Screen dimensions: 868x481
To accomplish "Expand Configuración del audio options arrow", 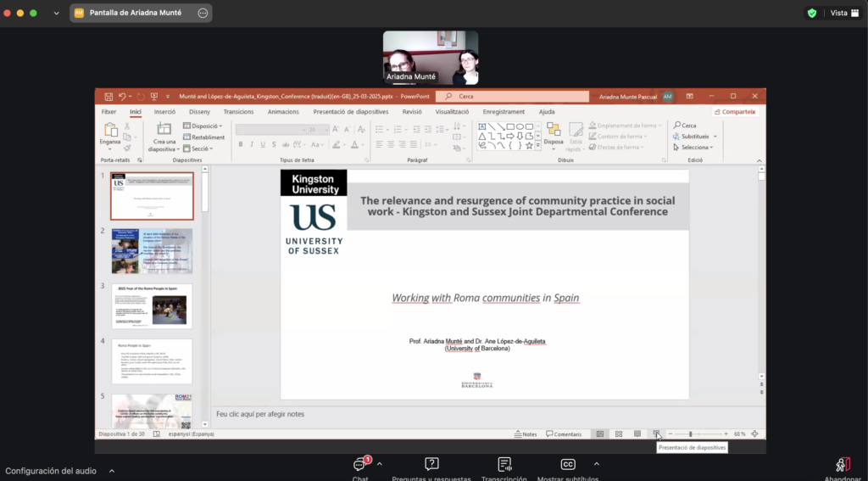I will click(111, 471).
